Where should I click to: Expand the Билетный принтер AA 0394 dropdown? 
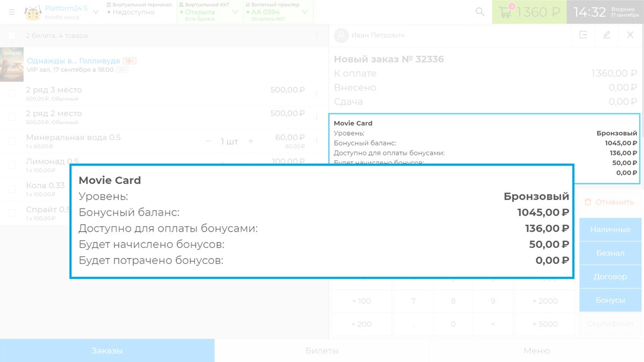point(304,12)
